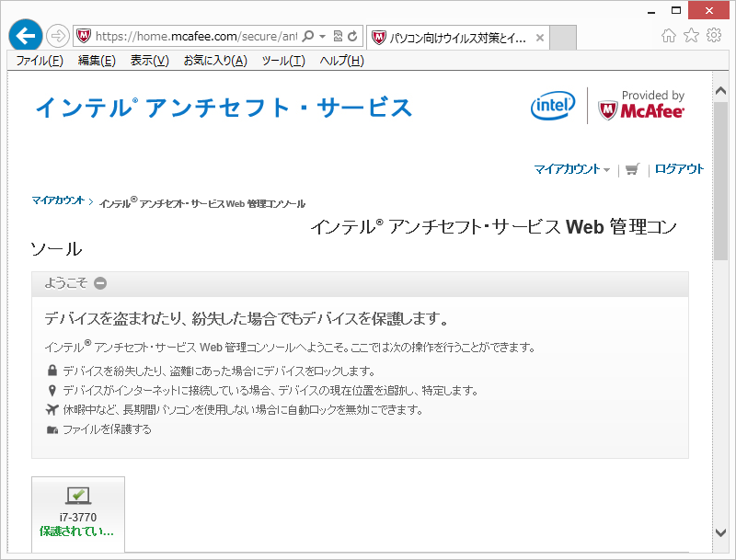
Task: Open the Tools gear icon
Action: (714, 35)
